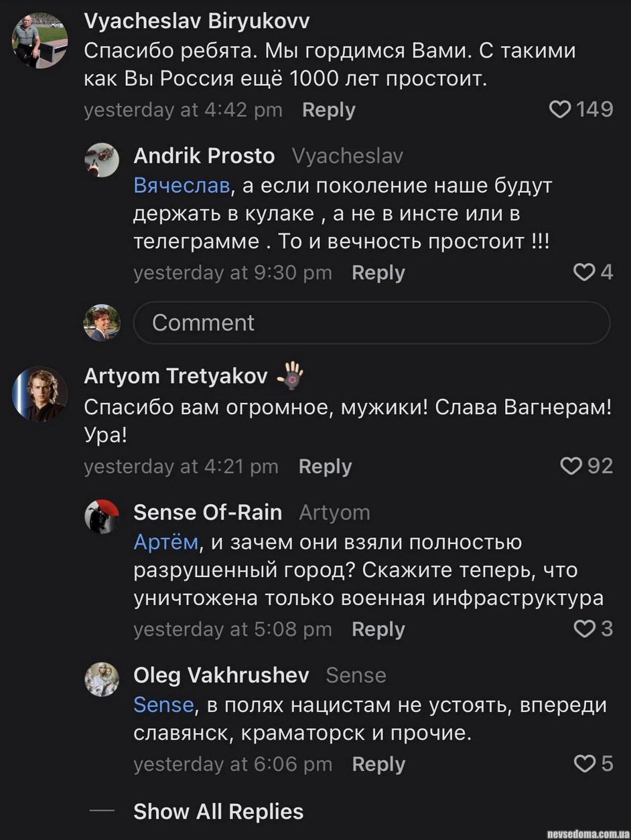This screenshot has height=840, width=631.
Task: Tap heart on Sense Of-Rain's reply
Action: tap(585, 629)
